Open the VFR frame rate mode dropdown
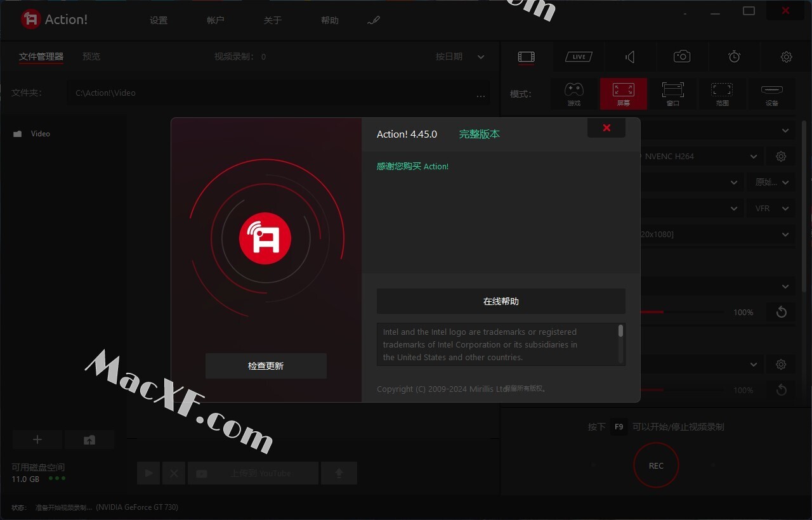This screenshot has height=520, width=812. pyautogui.click(x=771, y=208)
